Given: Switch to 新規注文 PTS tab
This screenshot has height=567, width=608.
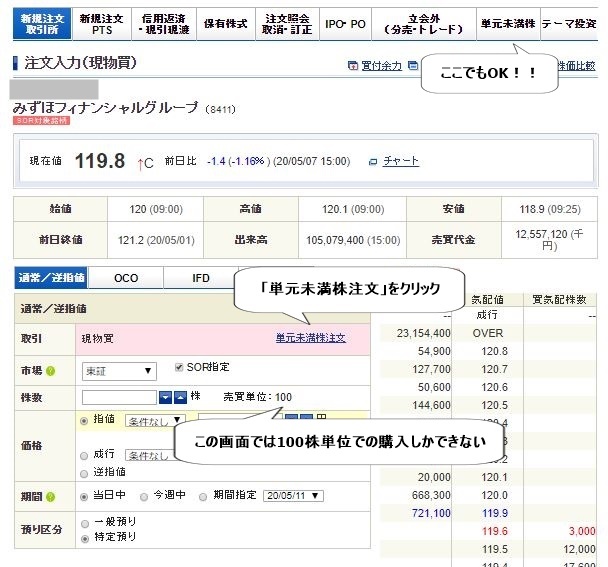Looking at the screenshot, I should [102, 24].
